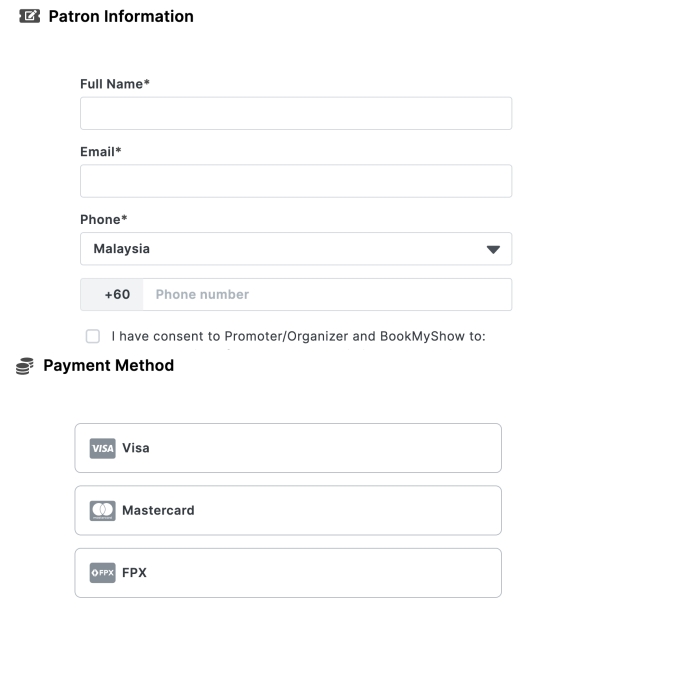Click the Full Name field label
700x700 pixels.
[114, 84]
